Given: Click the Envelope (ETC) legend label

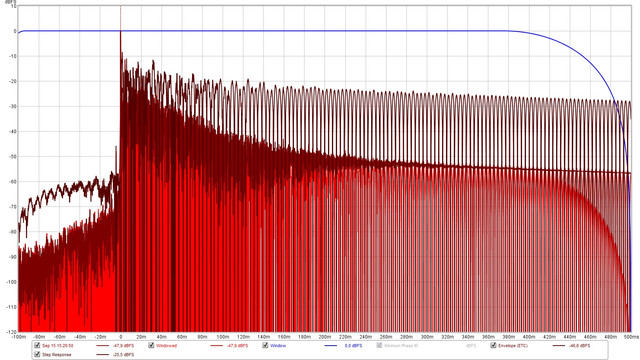Looking at the screenshot, I should (x=513, y=346).
